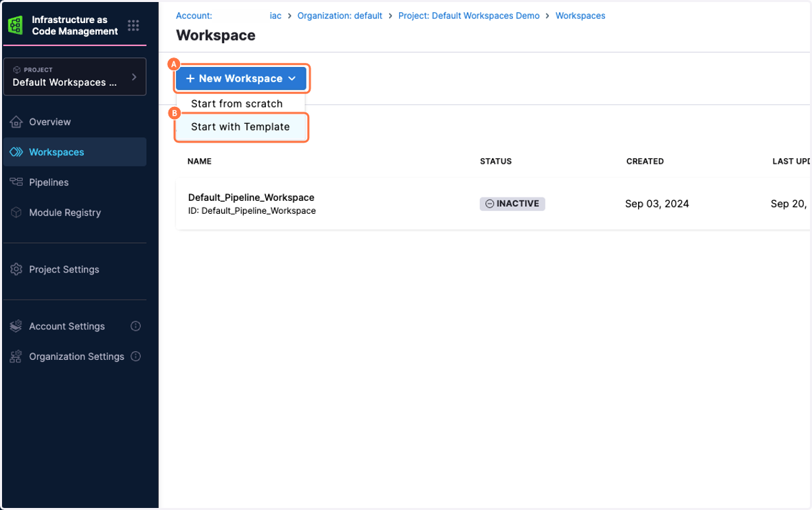The image size is (812, 510).
Task: Click the Project Settings gear icon
Action: click(x=16, y=269)
